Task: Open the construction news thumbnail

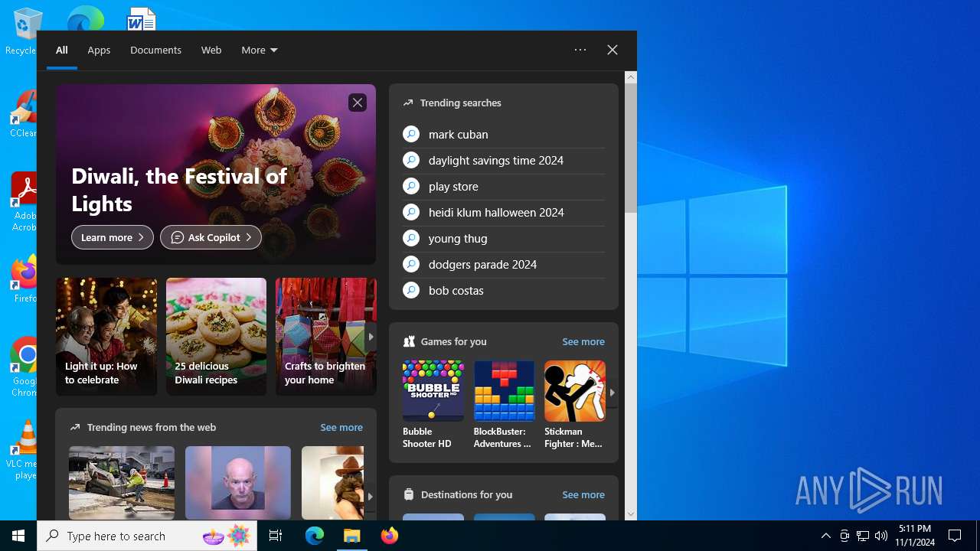Action: 122,483
